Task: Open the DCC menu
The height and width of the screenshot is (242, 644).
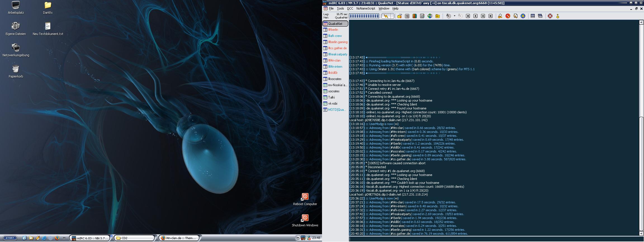Action: (x=350, y=9)
